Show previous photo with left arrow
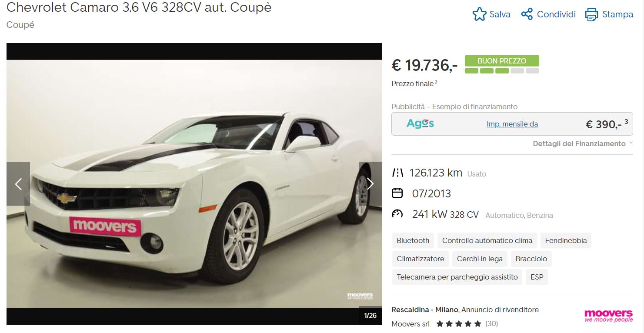 18,184
